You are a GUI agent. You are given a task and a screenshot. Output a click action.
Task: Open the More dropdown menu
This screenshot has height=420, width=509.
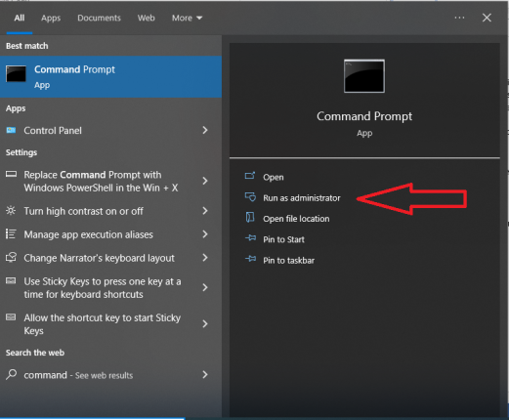(x=187, y=18)
